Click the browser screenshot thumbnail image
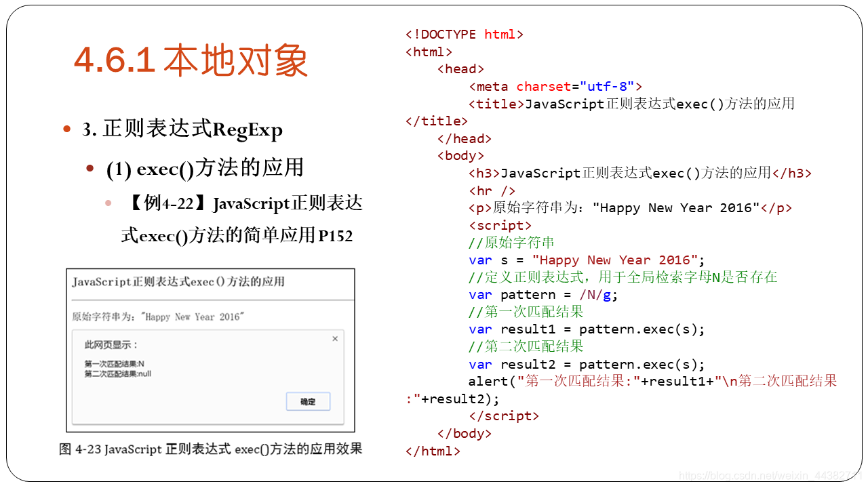Screen dimensions: 868x488 pos(210,350)
